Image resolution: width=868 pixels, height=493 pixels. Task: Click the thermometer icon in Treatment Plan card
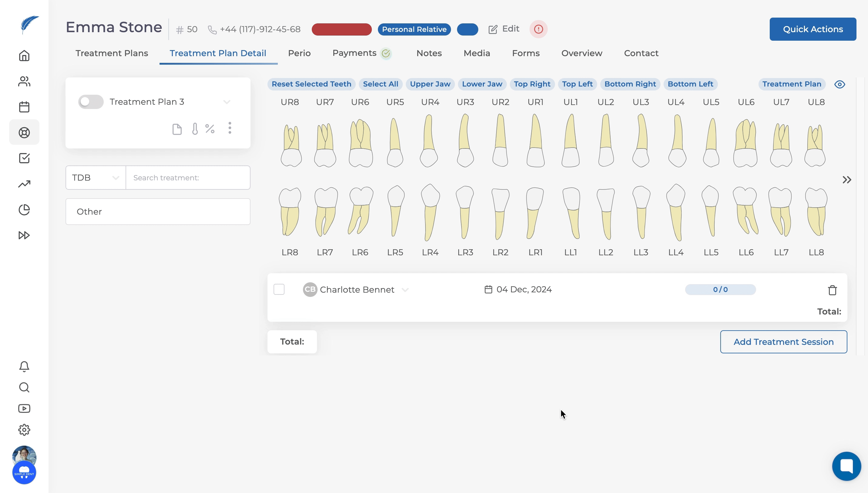(x=195, y=129)
